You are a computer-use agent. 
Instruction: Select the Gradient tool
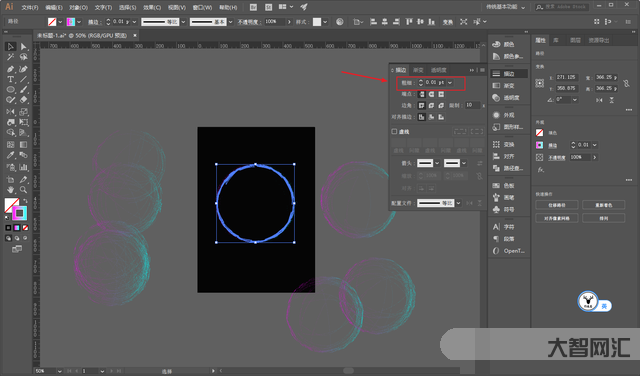[23, 145]
